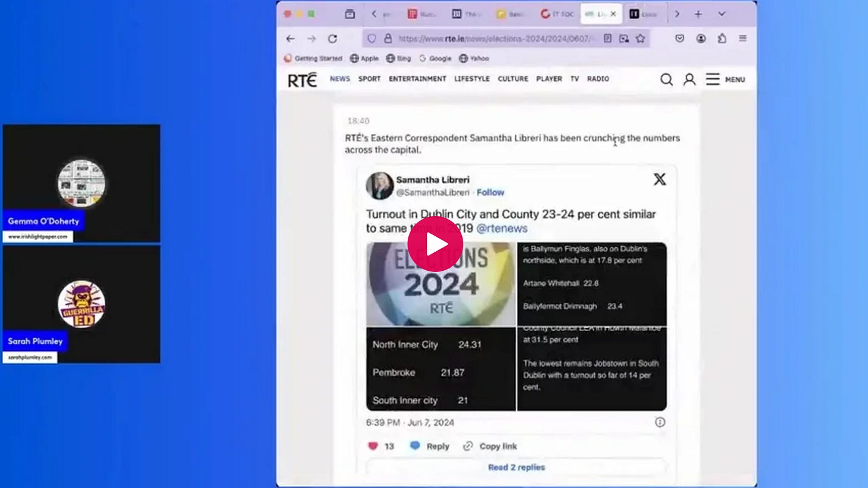Show site security padlock info
Image resolution: width=868 pixels, height=488 pixels.
click(x=388, y=39)
